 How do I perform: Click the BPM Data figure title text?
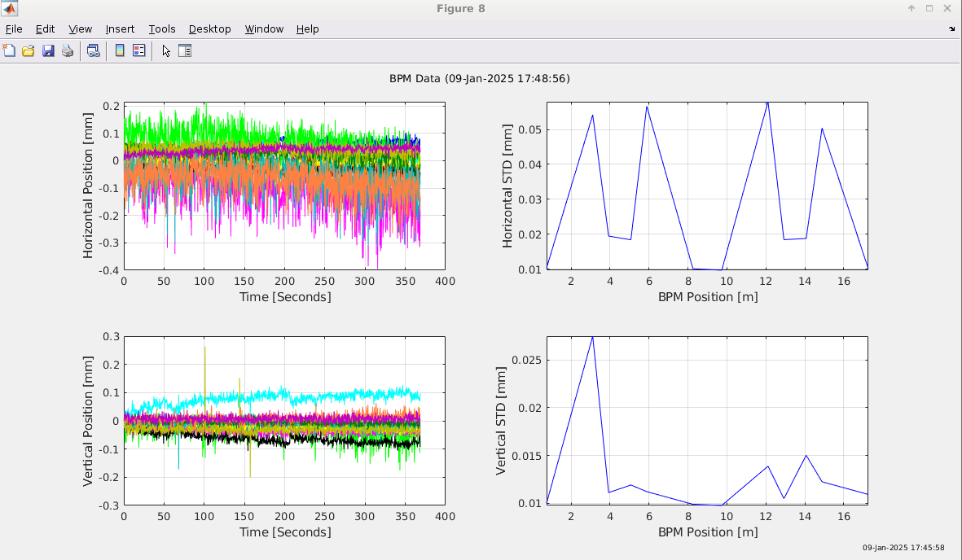pyautogui.click(x=481, y=79)
